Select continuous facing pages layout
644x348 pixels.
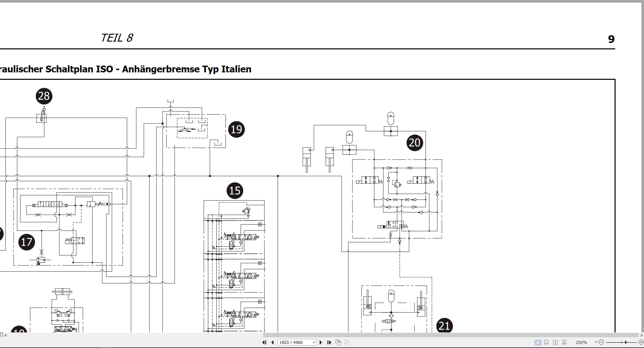click(x=564, y=342)
